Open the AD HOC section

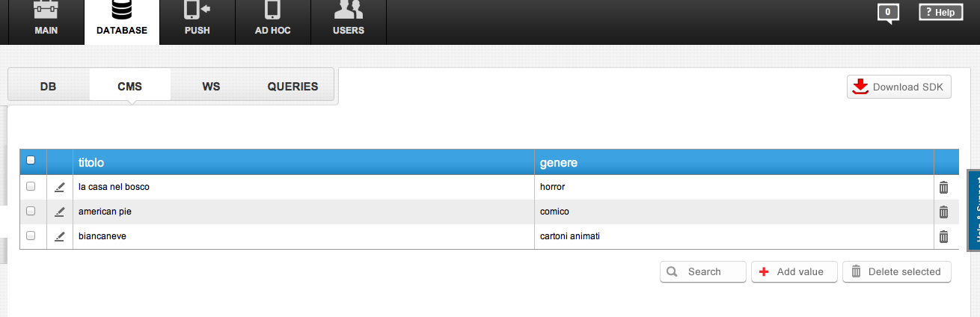coord(272,22)
